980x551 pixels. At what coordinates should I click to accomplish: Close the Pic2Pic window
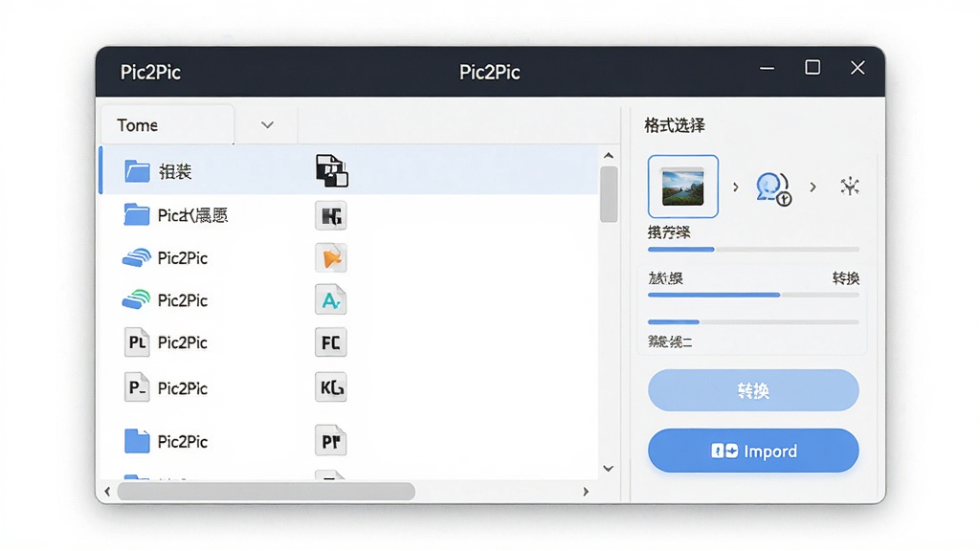pyautogui.click(x=857, y=68)
